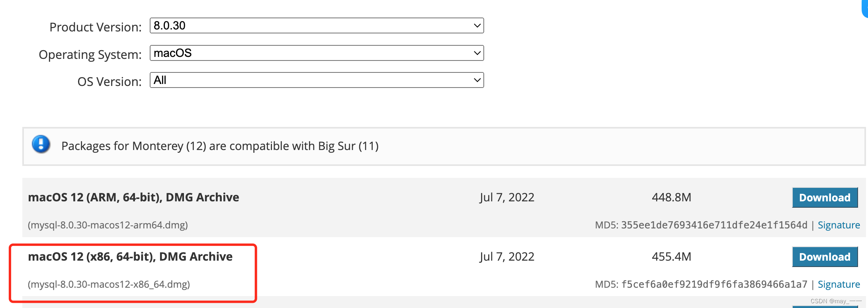Open Signature link for the x86 package
868x308 pixels.
(x=839, y=285)
